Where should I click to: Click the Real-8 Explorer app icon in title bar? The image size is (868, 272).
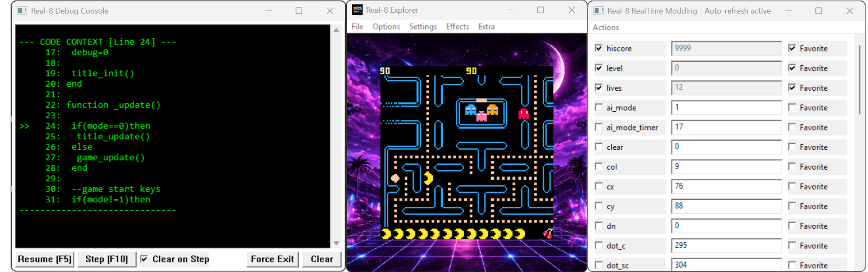point(357,10)
